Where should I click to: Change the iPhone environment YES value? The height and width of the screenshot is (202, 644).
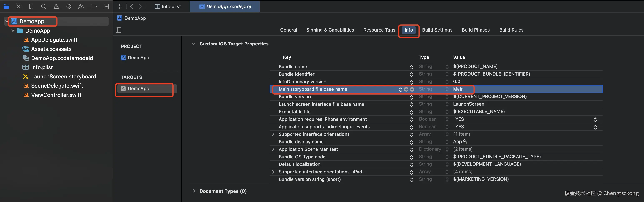[x=595, y=119]
